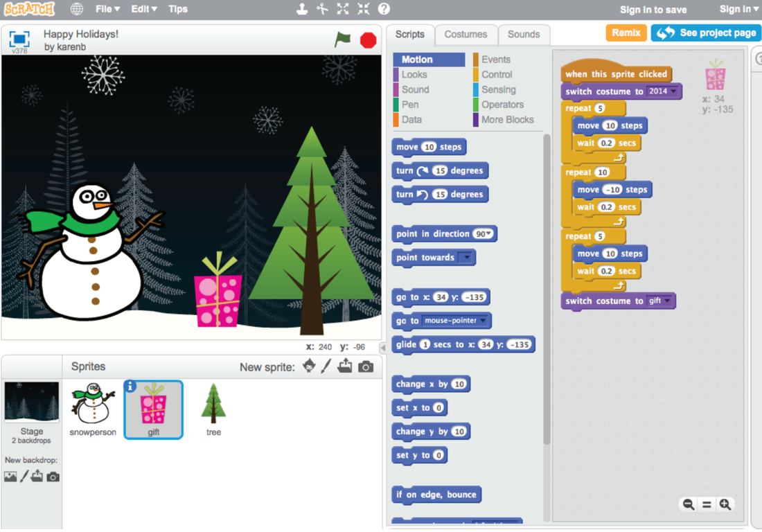Select the tree sprite thumbnail

click(213, 410)
